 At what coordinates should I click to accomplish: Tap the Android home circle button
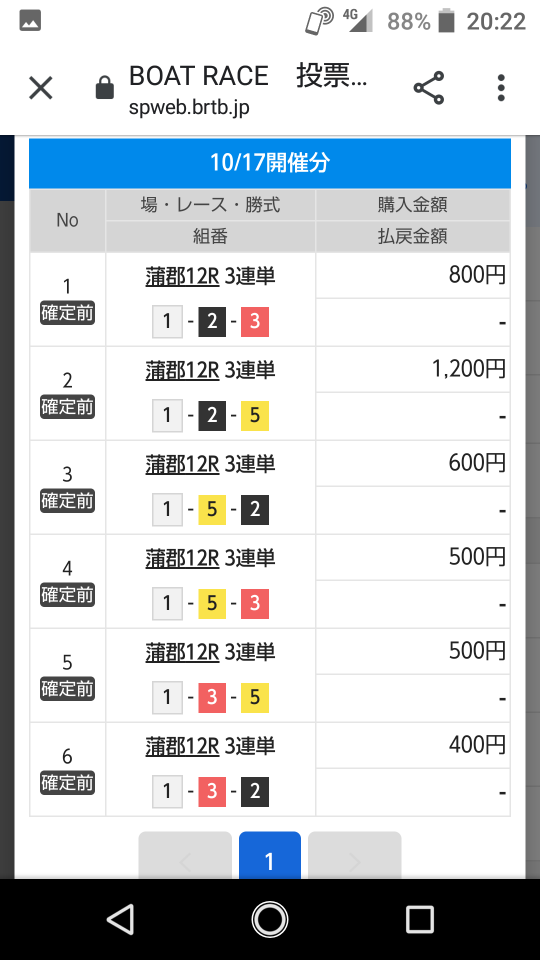pyautogui.click(x=269, y=920)
